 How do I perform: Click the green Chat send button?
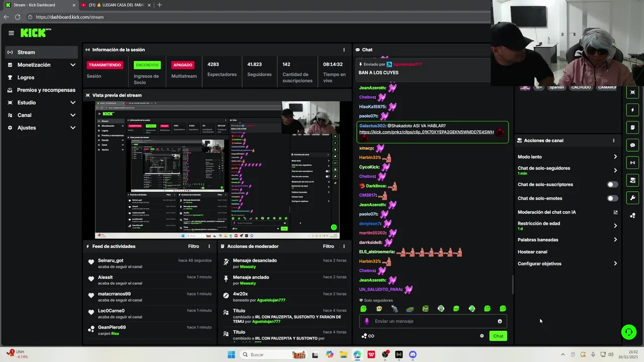click(x=498, y=336)
